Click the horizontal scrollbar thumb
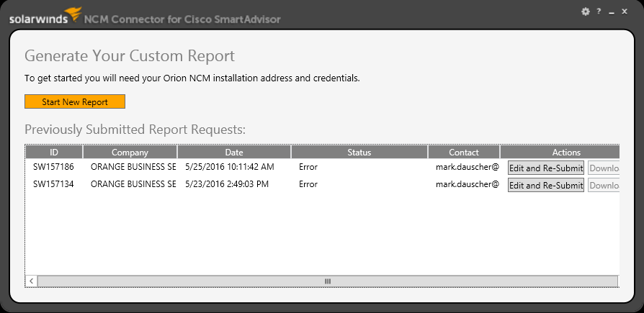This screenshot has height=313, width=644. coord(327,281)
